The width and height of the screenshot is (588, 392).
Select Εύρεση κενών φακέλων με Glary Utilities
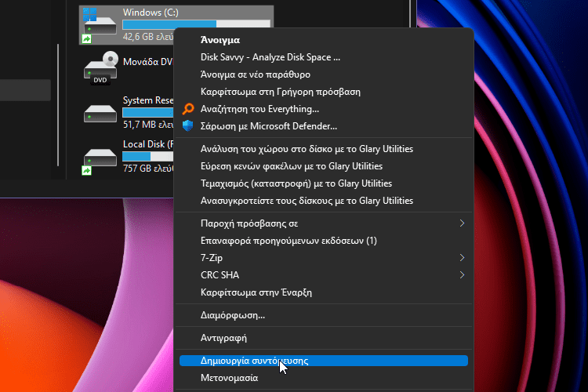pyautogui.click(x=324, y=166)
